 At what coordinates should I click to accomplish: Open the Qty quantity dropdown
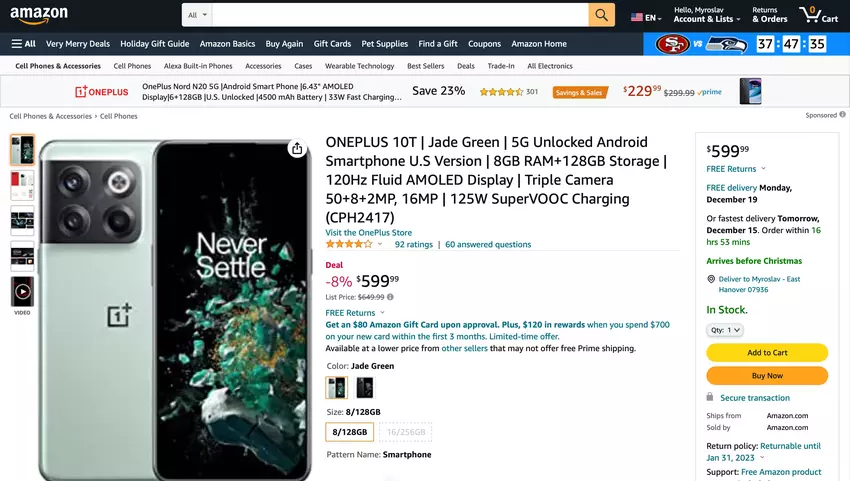point(724,330)
